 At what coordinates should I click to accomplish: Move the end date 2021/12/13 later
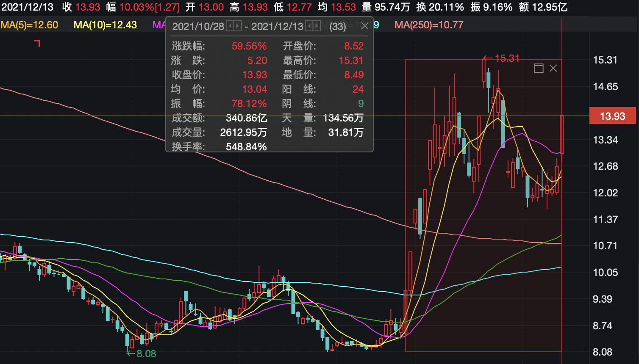317,26
